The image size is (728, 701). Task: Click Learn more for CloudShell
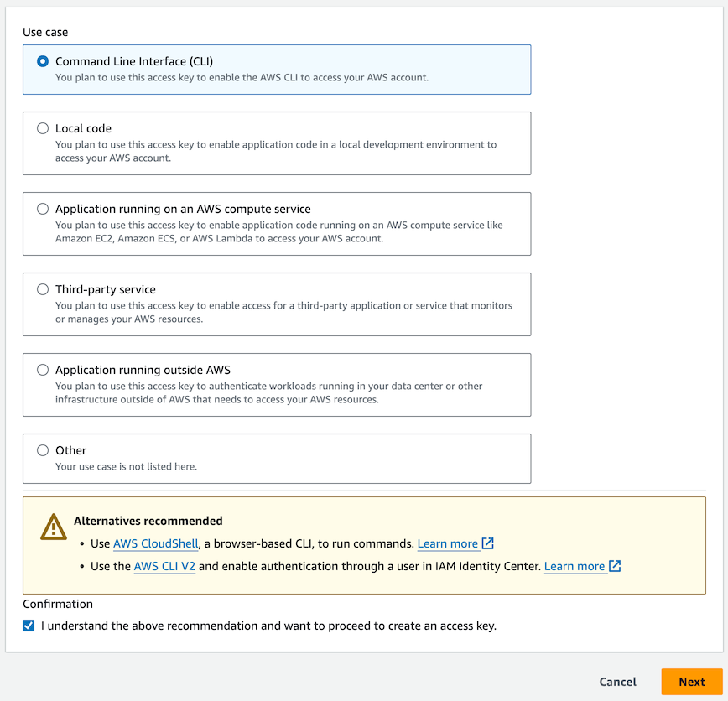coord(447,543)
